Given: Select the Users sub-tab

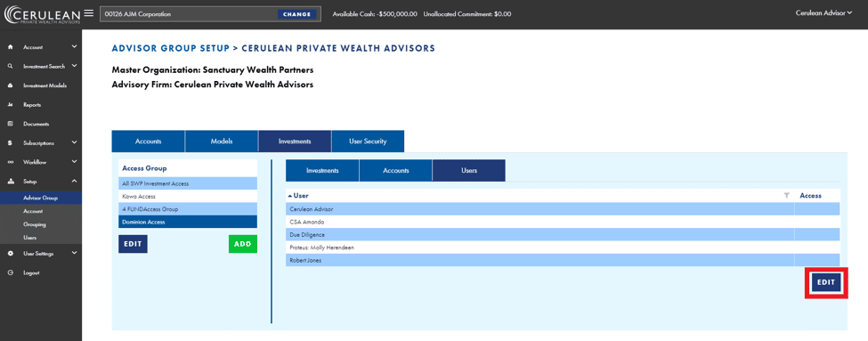Looking at the screenshot, I should [x=469, y=171].
